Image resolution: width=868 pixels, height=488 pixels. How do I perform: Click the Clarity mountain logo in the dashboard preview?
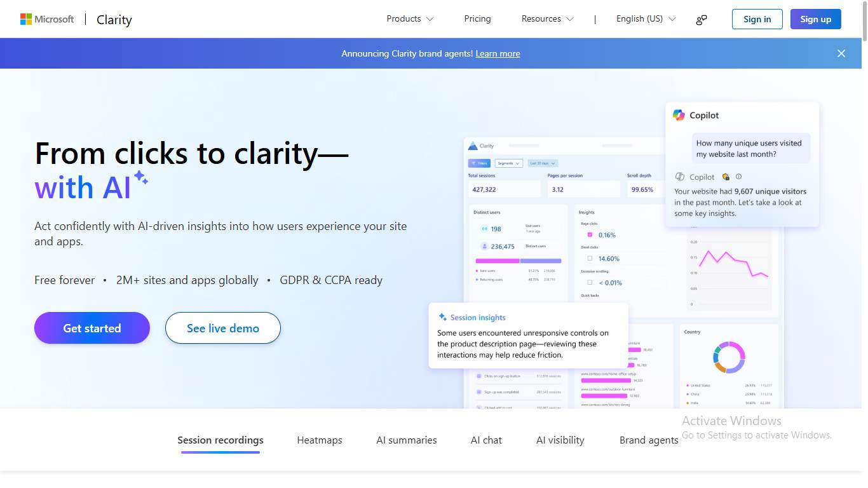tap(472, 146)
